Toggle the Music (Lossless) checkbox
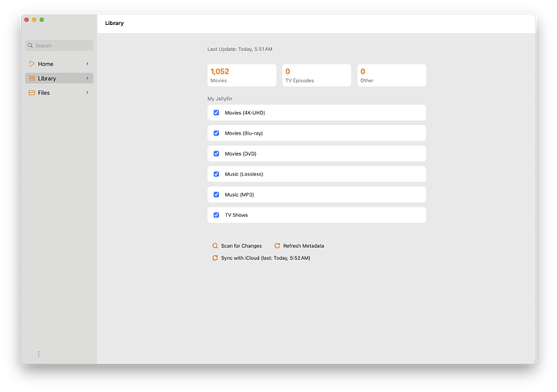 (x=216, y=174)
